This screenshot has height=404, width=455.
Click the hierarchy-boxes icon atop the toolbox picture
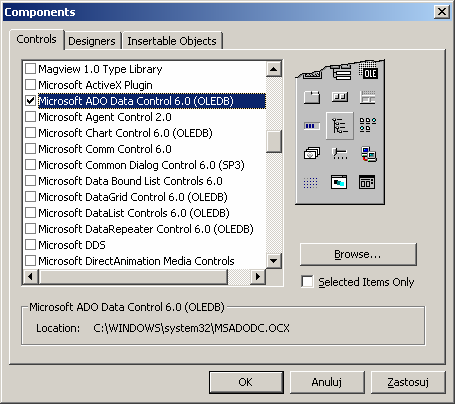point(342,72)
